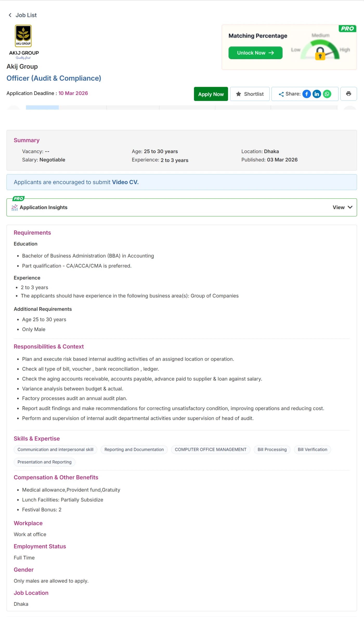Select the Bill Verification skill tag
This screenshot has width=364, height=617.
coord(312,450)
